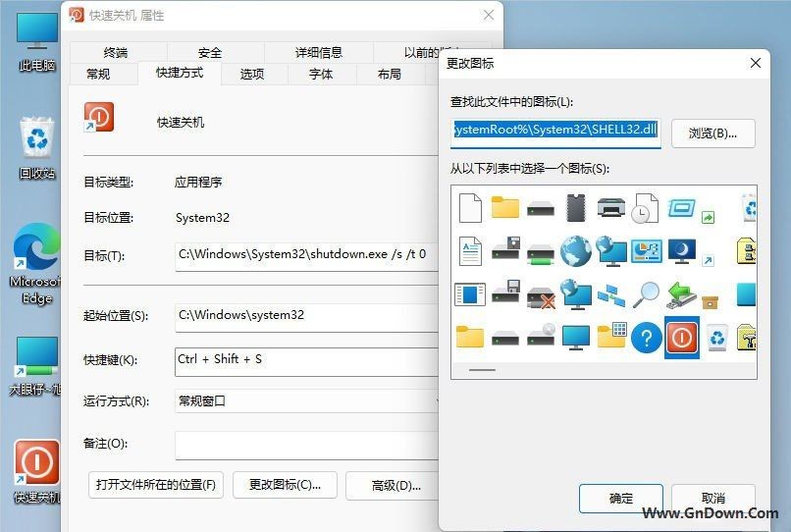Click the empty 备注(O) comment field
Viewport: 791px width, 532px height.
point(307,445)
